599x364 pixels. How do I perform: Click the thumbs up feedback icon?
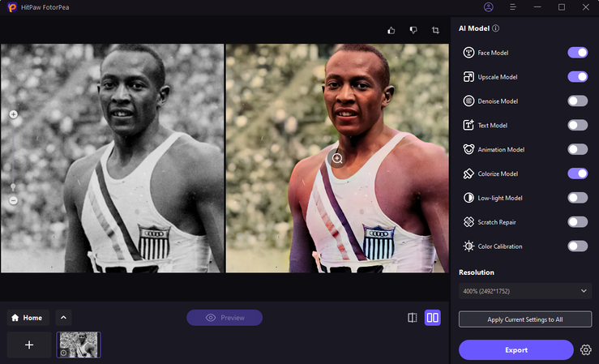click(391, 30)
